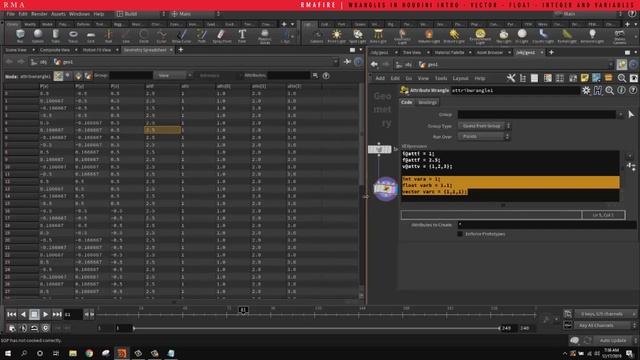640x360 pixels.
Task: Add a Stereo Camera from the shelf
Action: tap(619, 37)
